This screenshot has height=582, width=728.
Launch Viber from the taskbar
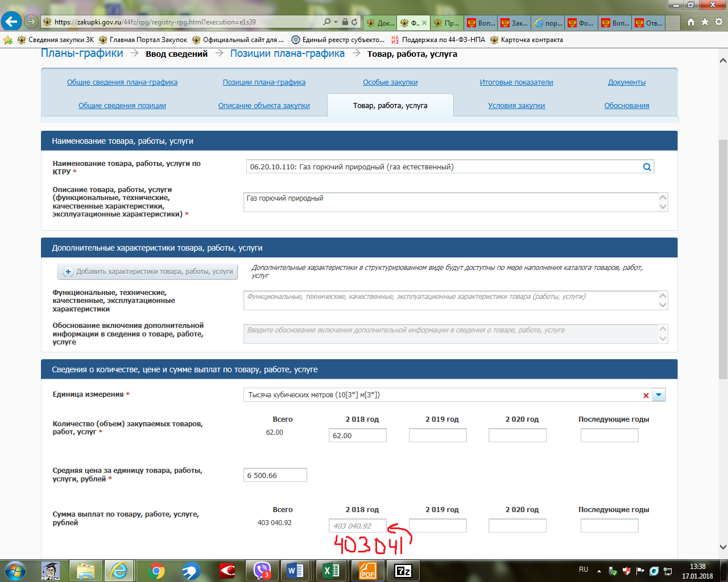[262, 570]
